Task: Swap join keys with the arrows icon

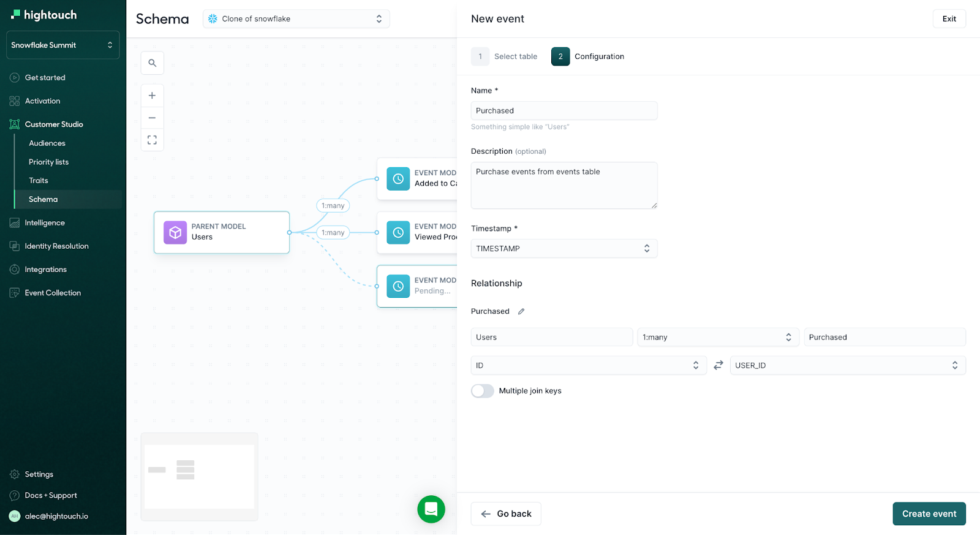Action: click(718, 365)
